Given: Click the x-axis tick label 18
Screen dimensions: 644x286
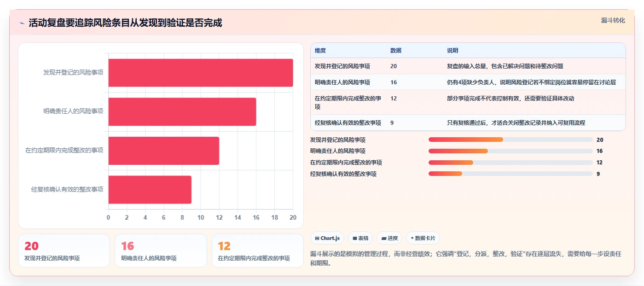Looking at the screenshot, I should pyautogui.click(x=275, y=217).
